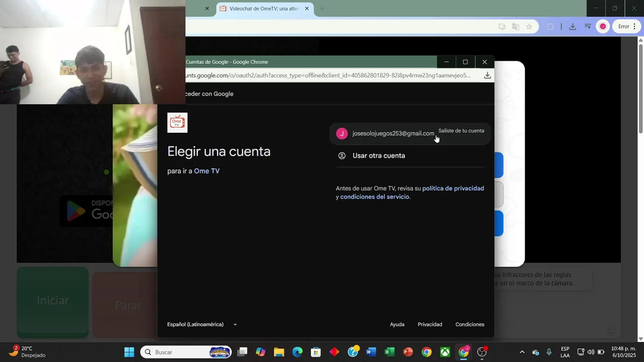The width and height of the screenshot is (644, 362).
Task: Open the weather widget showing 20°C Despejado
Action: coord(28,352)
